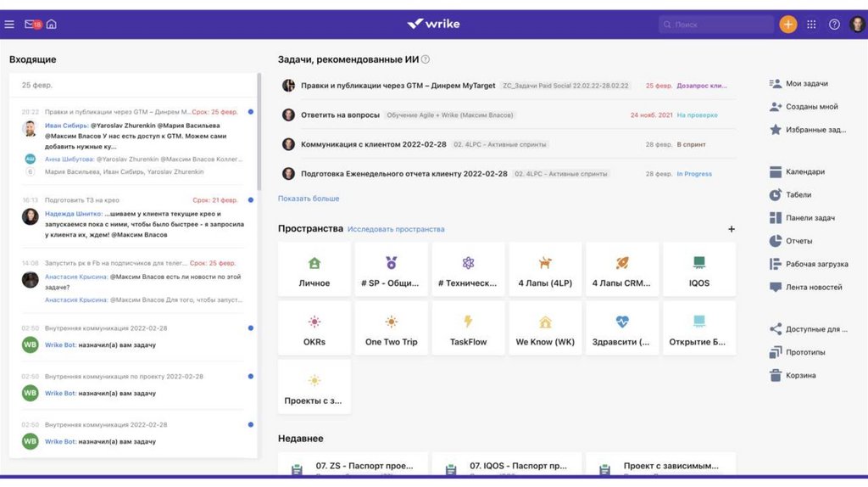868x487 pixels.
Task: Open task Правки и публикации через GTM
Action: click(x=398, y=86)
